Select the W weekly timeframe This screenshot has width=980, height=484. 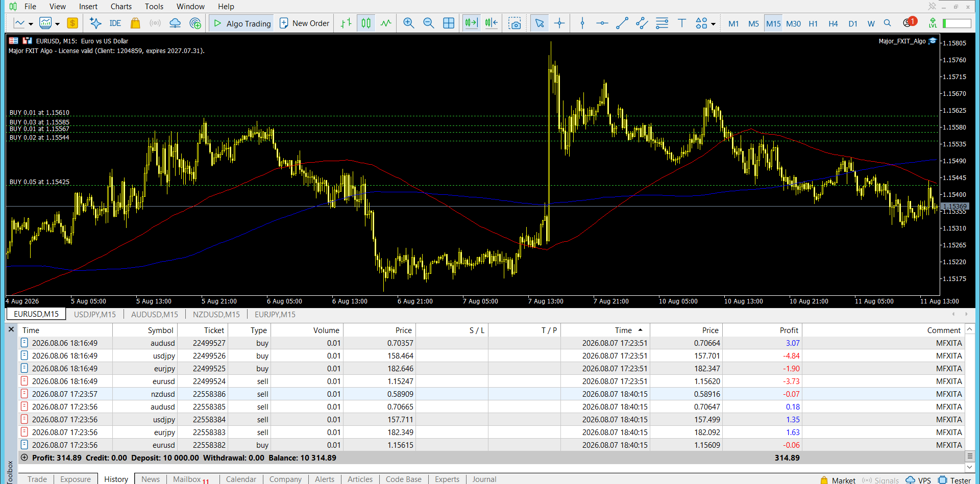[x=871, y=23]
